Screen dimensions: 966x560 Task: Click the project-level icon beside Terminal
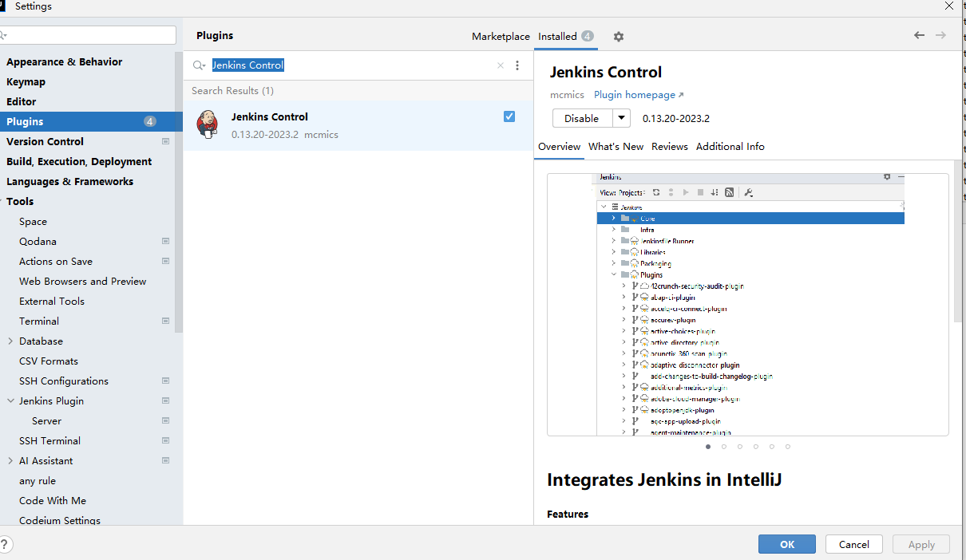tap(166, 321)
